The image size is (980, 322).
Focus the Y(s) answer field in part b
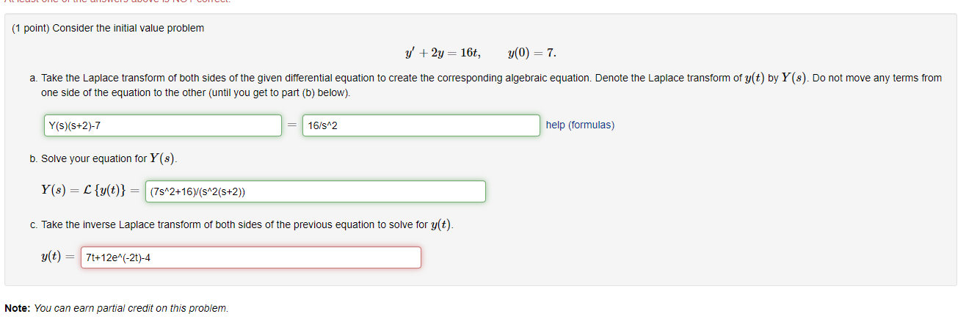pos(316,192)
